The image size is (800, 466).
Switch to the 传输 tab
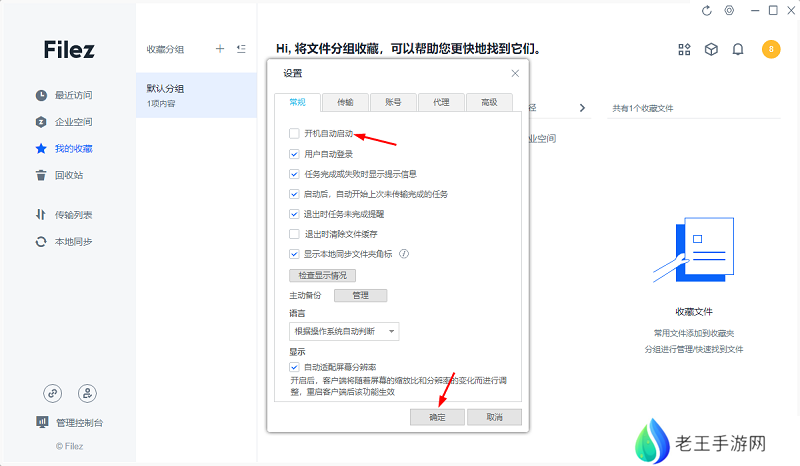[345, 102]
